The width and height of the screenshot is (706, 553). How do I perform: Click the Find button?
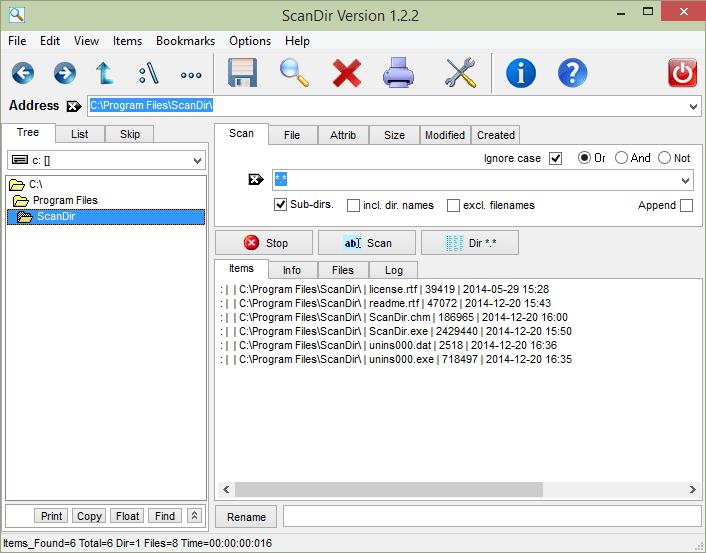tap(165, 516)
